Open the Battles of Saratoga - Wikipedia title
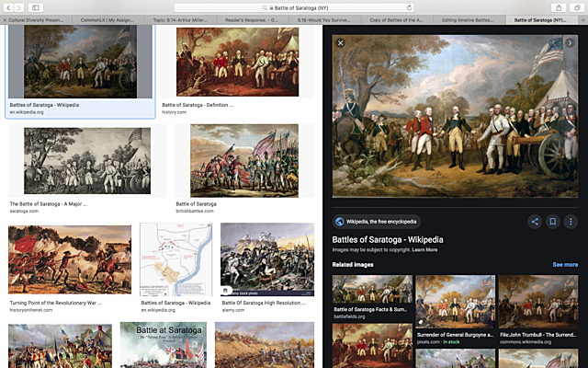Viewport: 588px width, 368px height. 388,239
